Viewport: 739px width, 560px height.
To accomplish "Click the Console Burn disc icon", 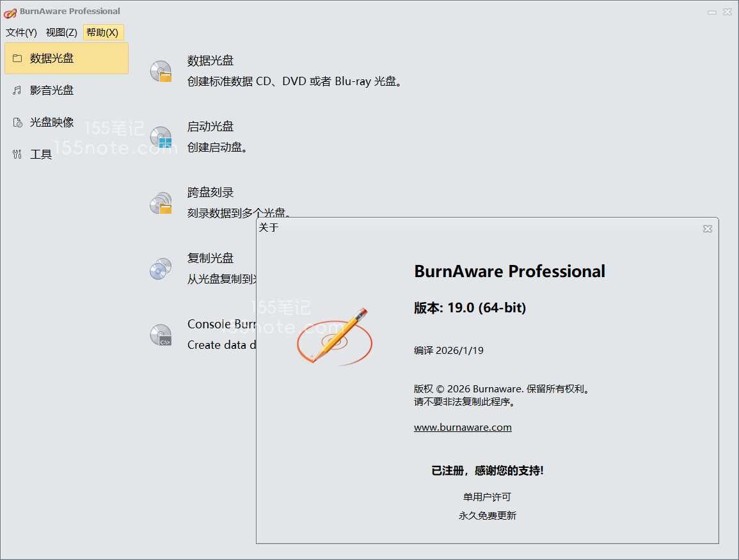I will [x=161, y=335].
